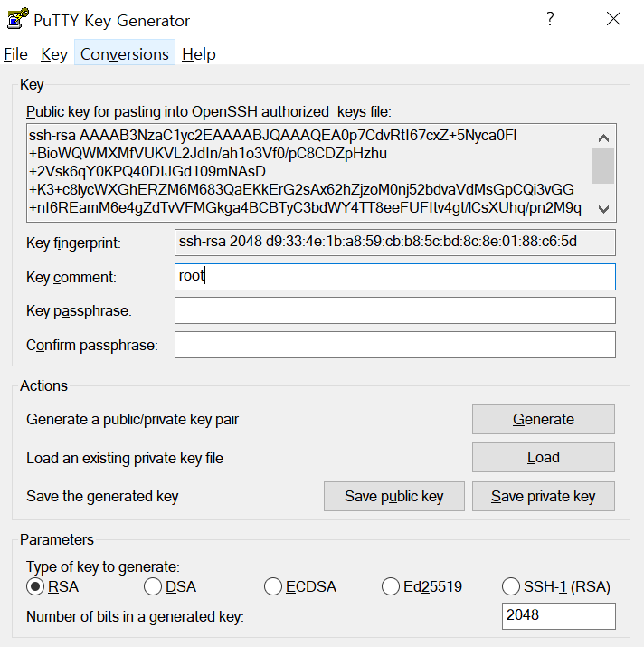Open the Key menu
Viewport: 644px width, 647px height.
tap(54, 54)
